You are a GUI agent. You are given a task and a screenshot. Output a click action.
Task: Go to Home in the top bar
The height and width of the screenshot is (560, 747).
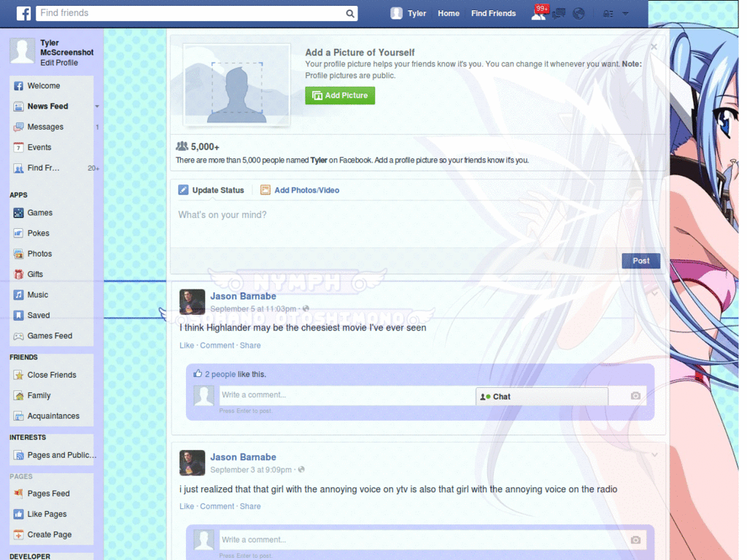click(449, 13)
